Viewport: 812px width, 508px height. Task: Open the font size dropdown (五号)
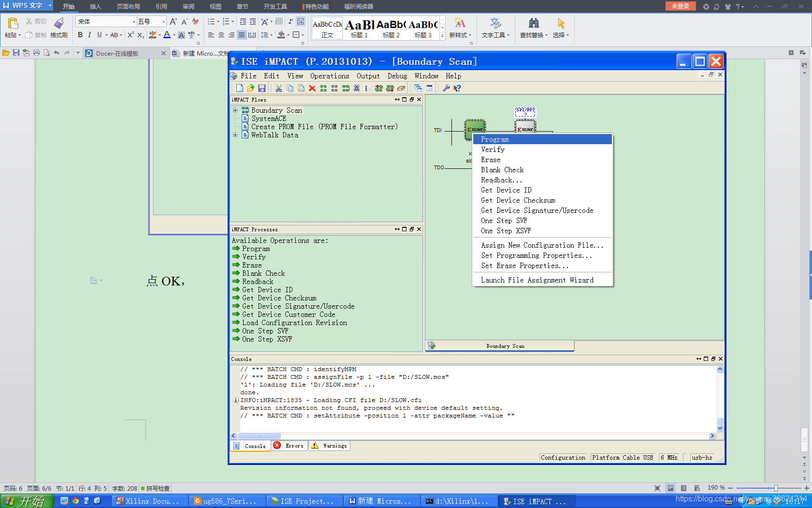tap(163, 22)
